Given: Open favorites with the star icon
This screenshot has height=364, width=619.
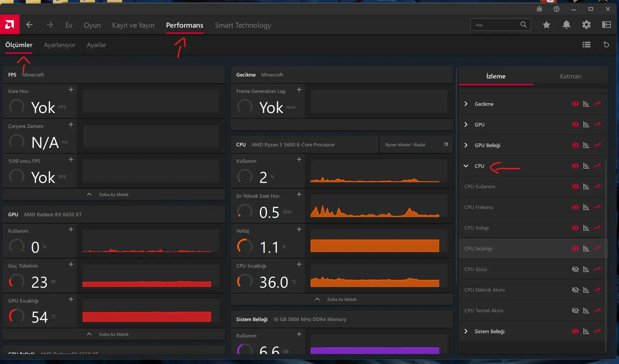Looking at the screenshot, I should pyautogui.click(x=547, y=25).
